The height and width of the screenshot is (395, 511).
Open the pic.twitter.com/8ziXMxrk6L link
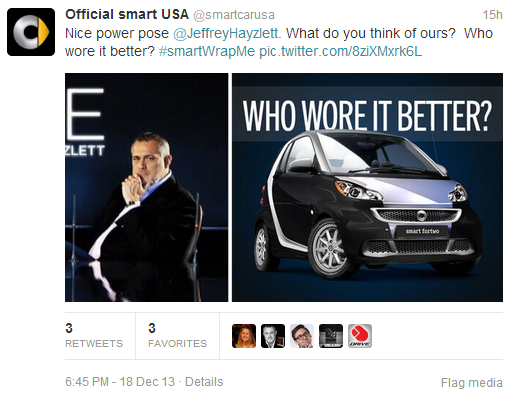click(x=340, y=51)
